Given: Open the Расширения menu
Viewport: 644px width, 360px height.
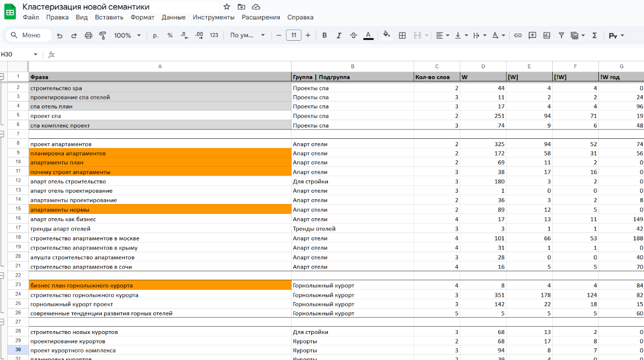Looking at the screenshot, I should [261, 17].
